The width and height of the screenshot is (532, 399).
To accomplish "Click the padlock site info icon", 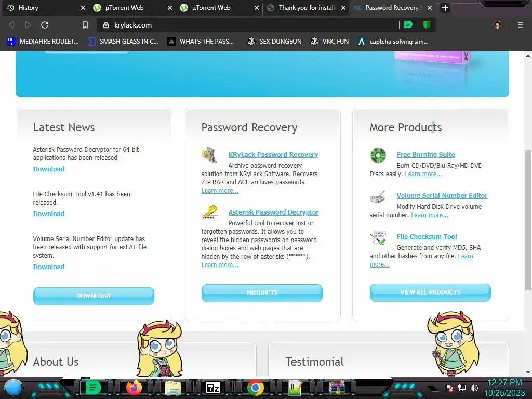I will tap(106, 25).
